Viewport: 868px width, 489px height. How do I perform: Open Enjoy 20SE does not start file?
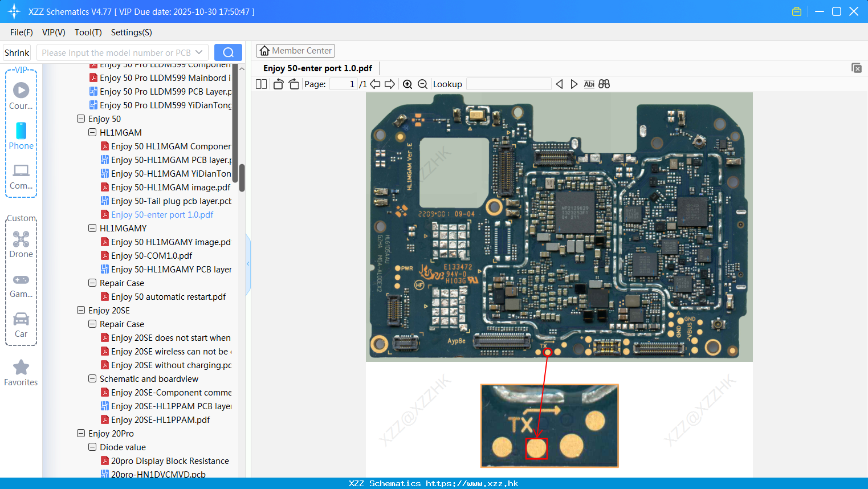tap(166, 337)
